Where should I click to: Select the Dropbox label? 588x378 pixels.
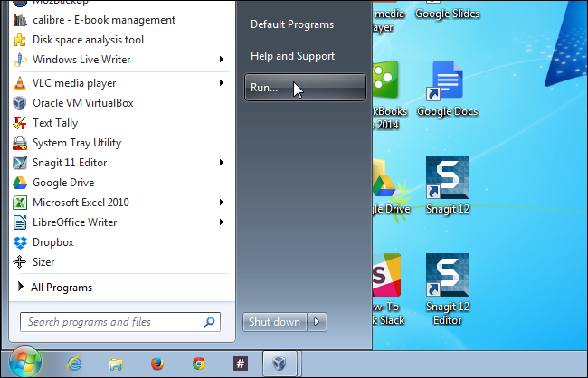tap(52, 242)
